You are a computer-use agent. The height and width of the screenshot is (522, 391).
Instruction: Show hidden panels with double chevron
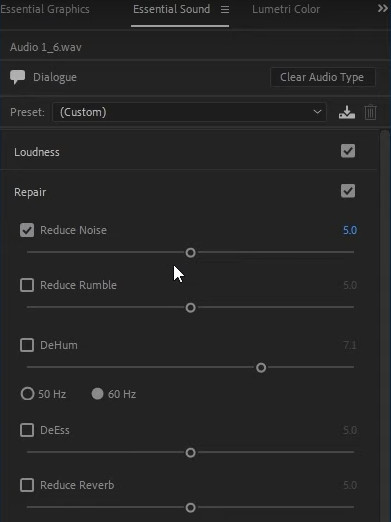click(383, 8)
